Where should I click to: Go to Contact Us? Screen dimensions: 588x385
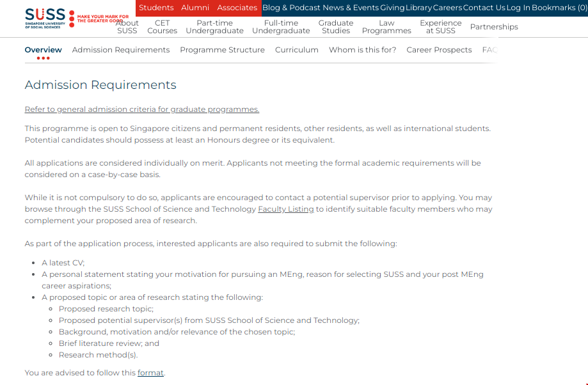point(484,8)
